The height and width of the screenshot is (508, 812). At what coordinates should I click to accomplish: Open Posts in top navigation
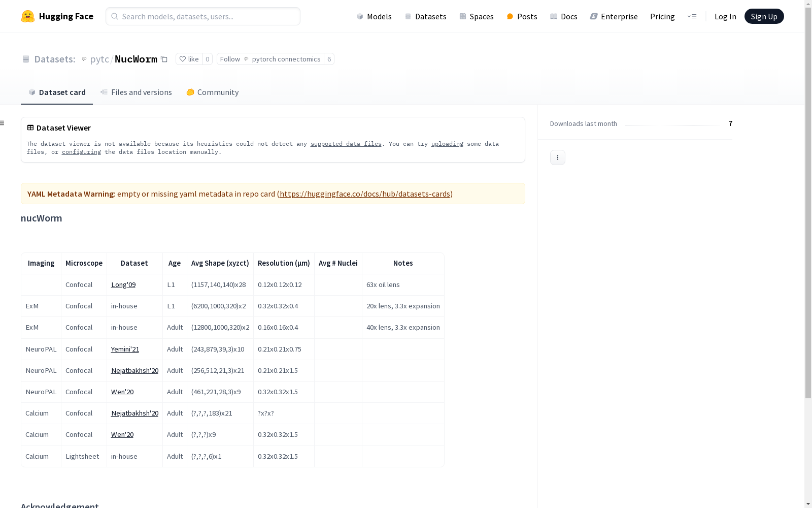pos(522,16)
